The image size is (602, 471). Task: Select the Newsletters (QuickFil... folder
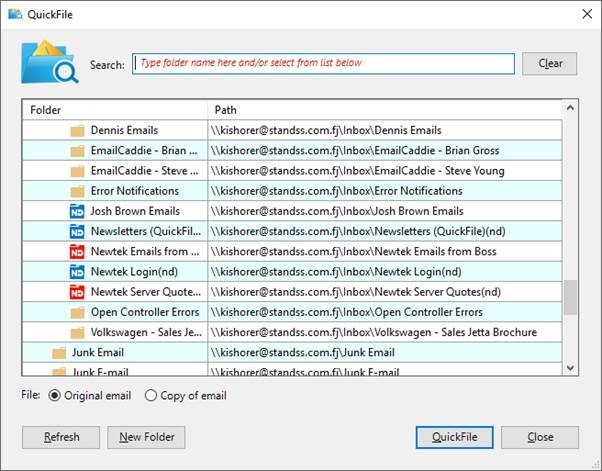pyautogui.click(x=146, y=231)
